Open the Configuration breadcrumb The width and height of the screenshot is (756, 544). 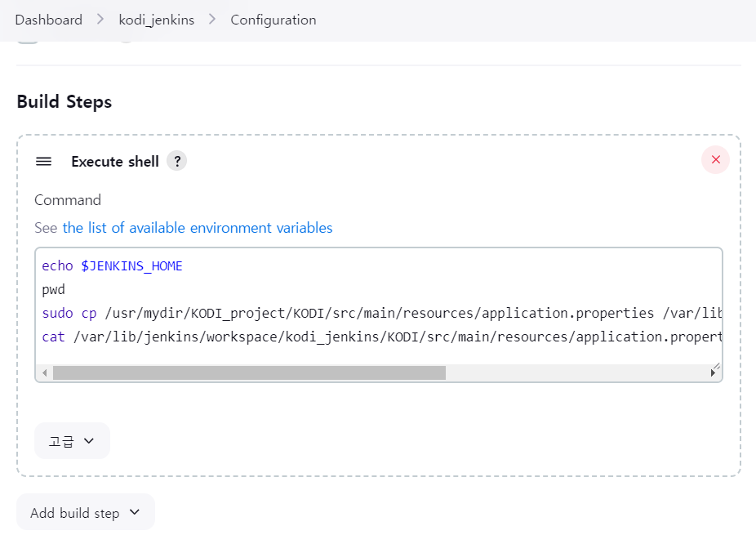(273, 20)
